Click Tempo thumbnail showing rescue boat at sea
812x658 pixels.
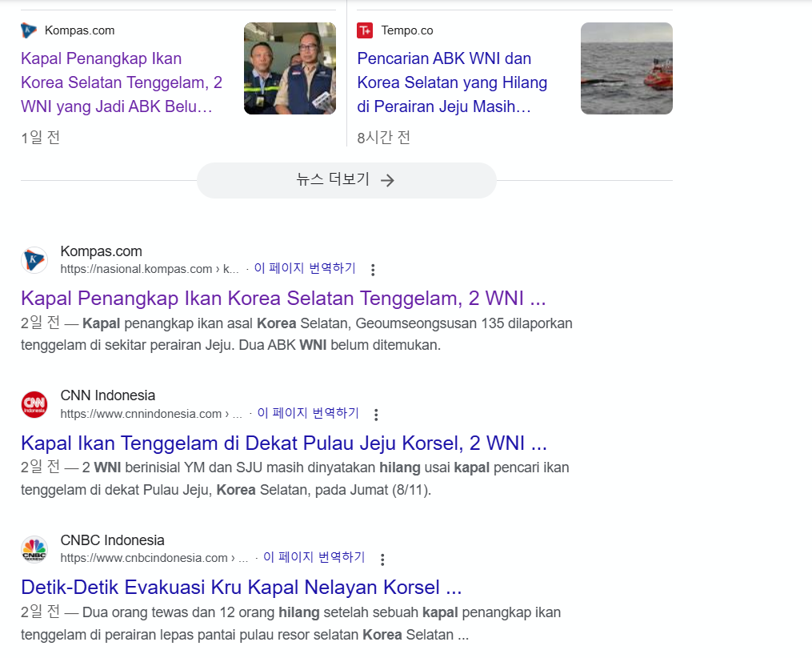coord(626,68)
